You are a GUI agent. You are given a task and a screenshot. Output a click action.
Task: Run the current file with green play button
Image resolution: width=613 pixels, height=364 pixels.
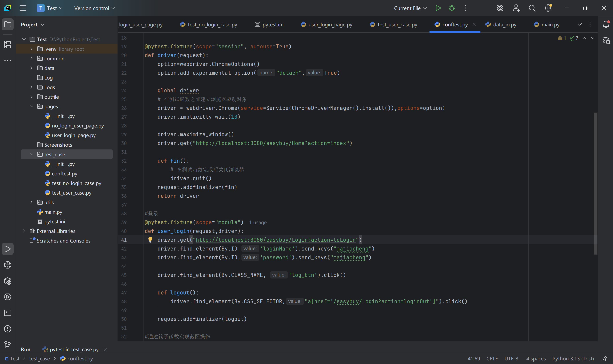(438, 8)
